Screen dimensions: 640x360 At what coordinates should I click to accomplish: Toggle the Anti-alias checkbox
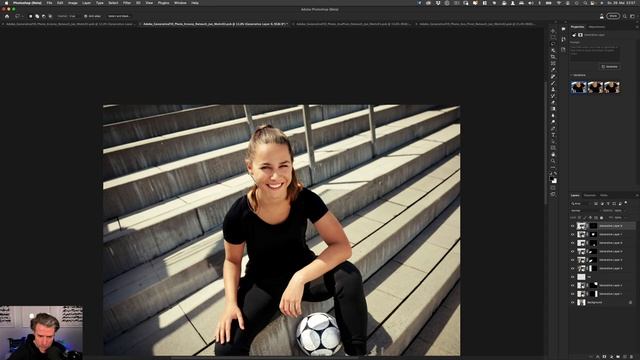click(86, 16)
